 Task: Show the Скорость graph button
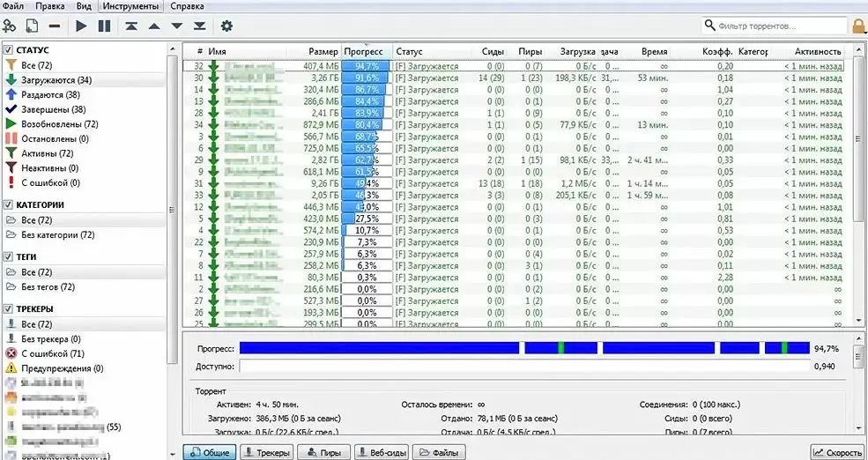pos(837,452)
